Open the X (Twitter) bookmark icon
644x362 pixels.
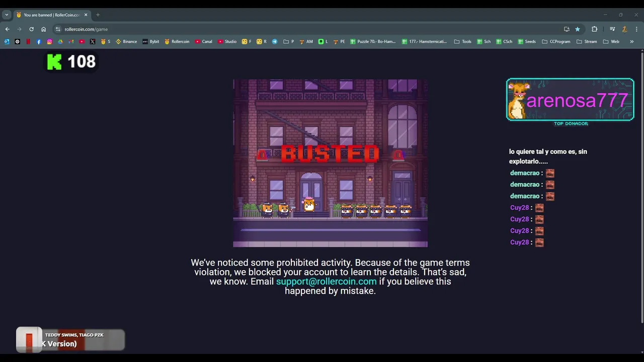point(92,42)
